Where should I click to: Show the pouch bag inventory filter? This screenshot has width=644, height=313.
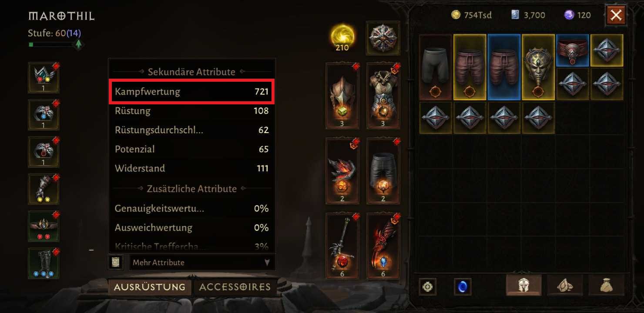click(x=607, y=286)
